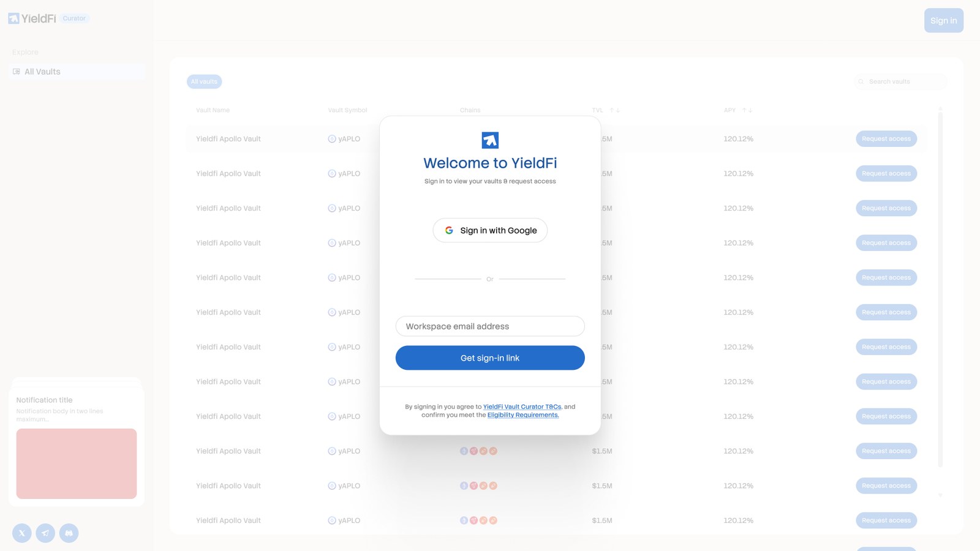Screen dimensions: 980x551
Task: Click the YieldFi logo in the sidebar
Action: pos(32,18)
